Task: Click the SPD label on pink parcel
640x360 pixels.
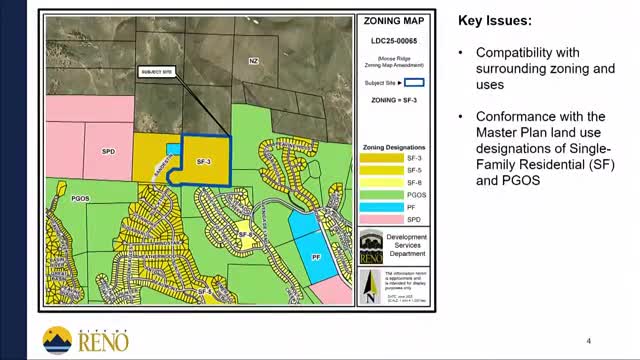Action: point(108,151)
